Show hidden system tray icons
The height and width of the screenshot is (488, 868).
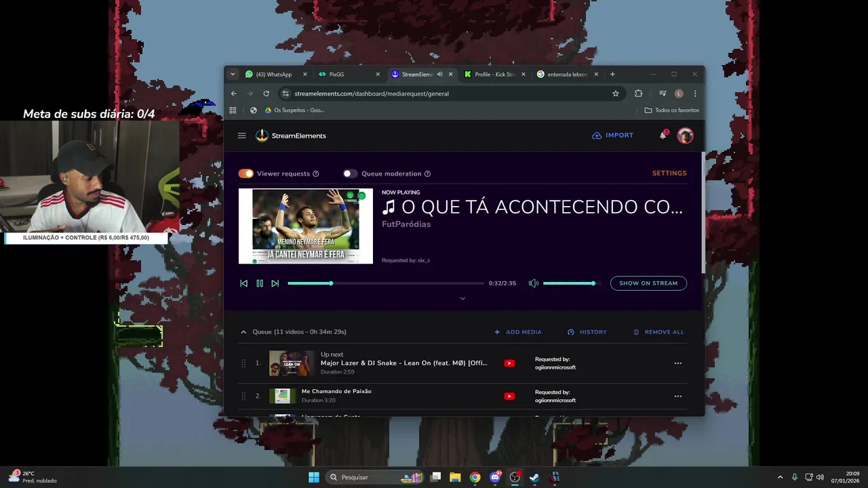tap(780, 477)
